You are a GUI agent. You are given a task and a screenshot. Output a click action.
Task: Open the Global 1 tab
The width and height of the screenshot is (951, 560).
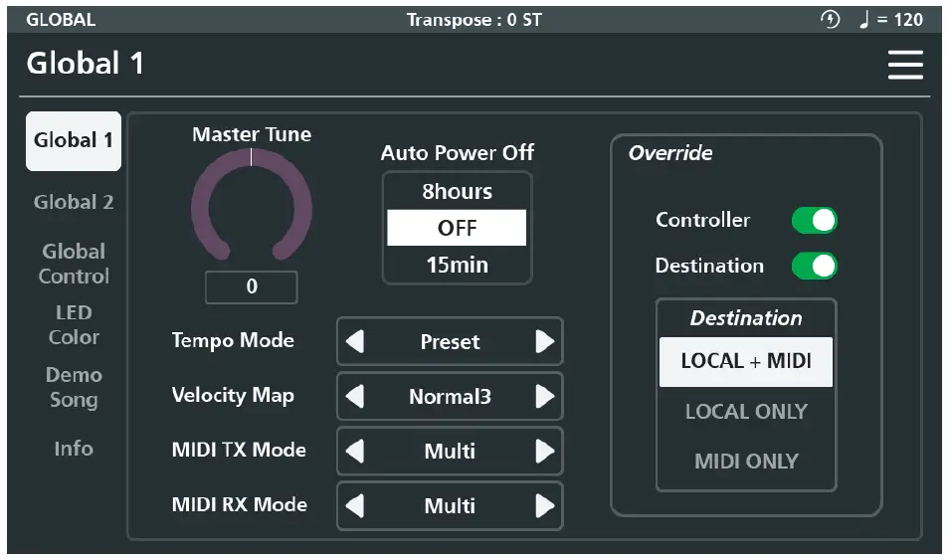[x=74, y=141]
